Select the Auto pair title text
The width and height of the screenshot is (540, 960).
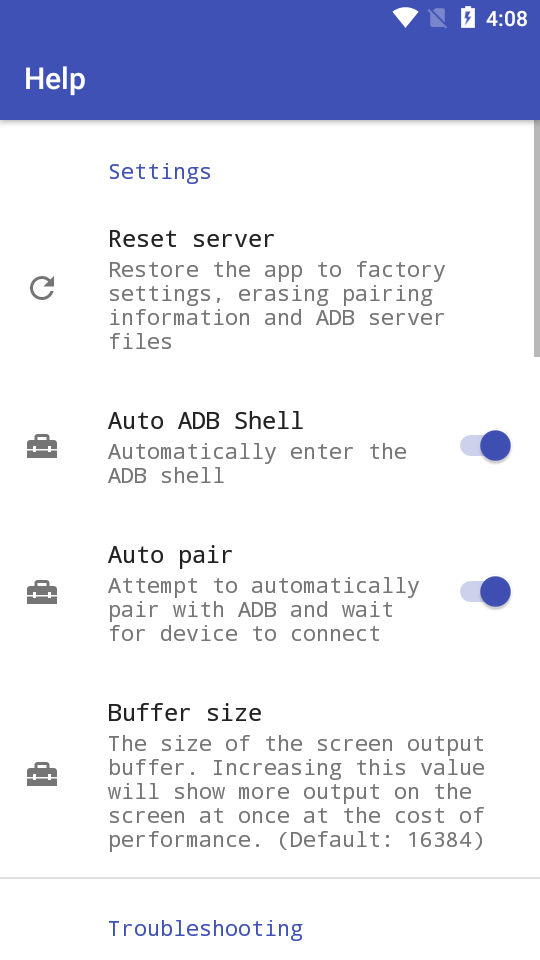(170, 555)
